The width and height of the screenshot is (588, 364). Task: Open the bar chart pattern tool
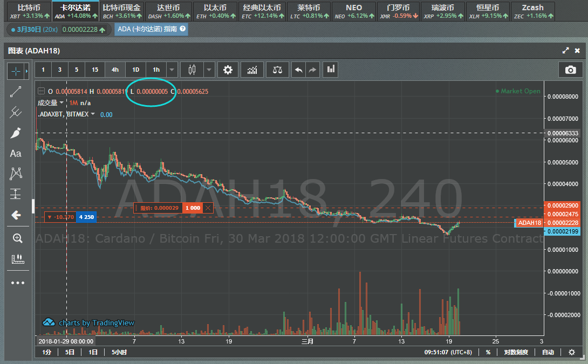point(17,259)
